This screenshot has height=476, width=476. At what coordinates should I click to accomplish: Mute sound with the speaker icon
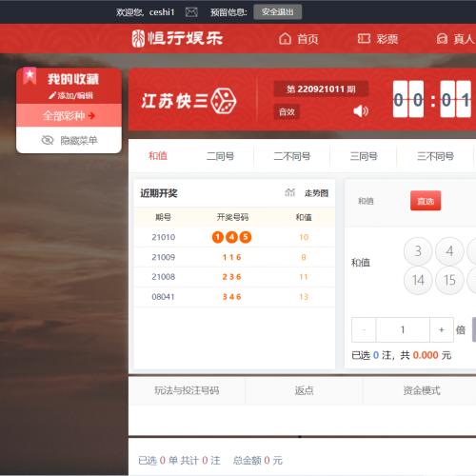pyautogui.click(x=361, y=111)
